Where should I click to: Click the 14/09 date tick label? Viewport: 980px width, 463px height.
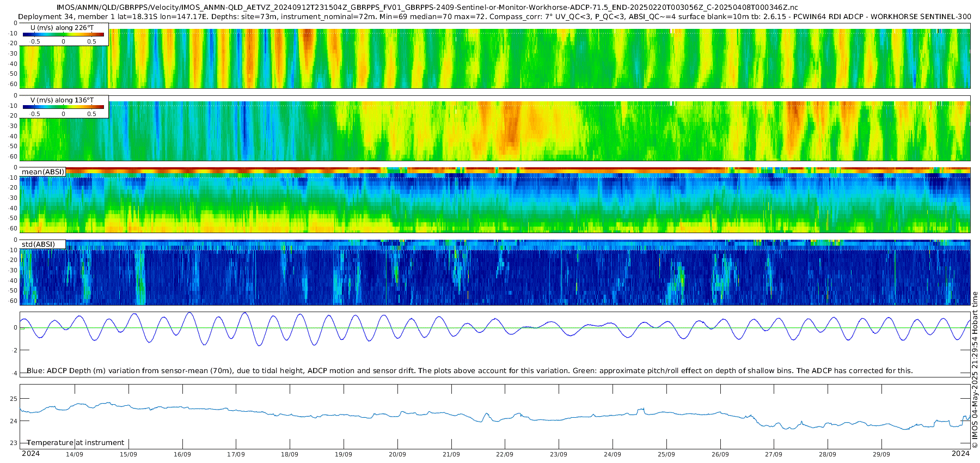75,454
